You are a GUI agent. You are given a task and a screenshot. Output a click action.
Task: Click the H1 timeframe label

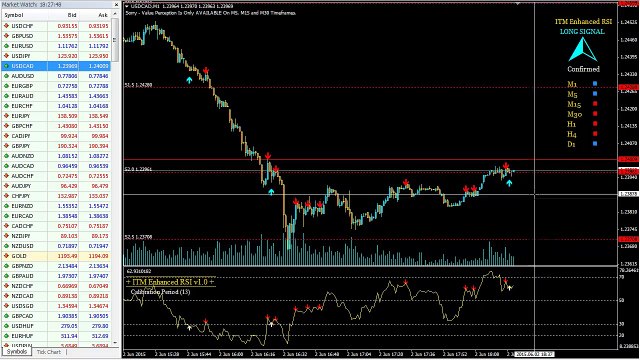[571, 124]
